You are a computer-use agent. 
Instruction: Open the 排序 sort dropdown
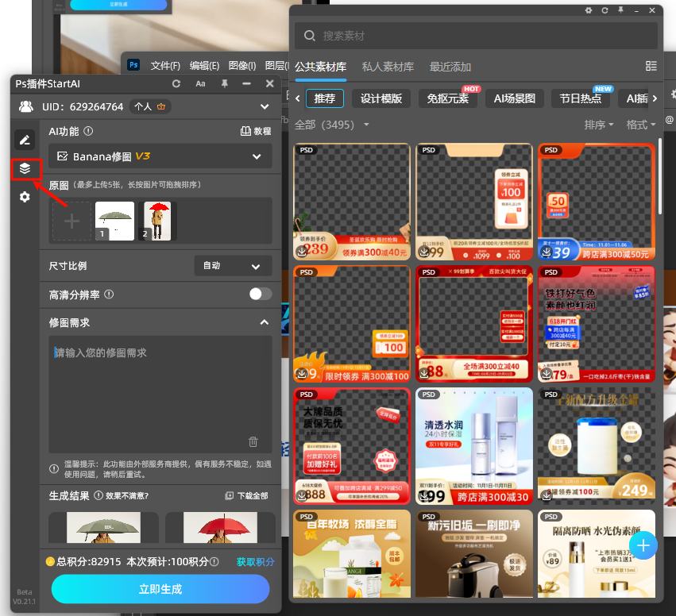pyautogui.click(x=600, y=125)
